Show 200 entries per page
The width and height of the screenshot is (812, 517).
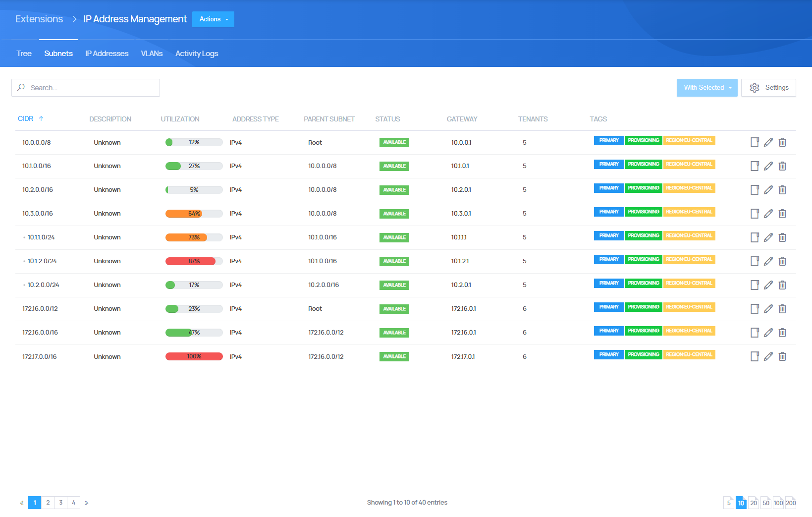(791, 503)
